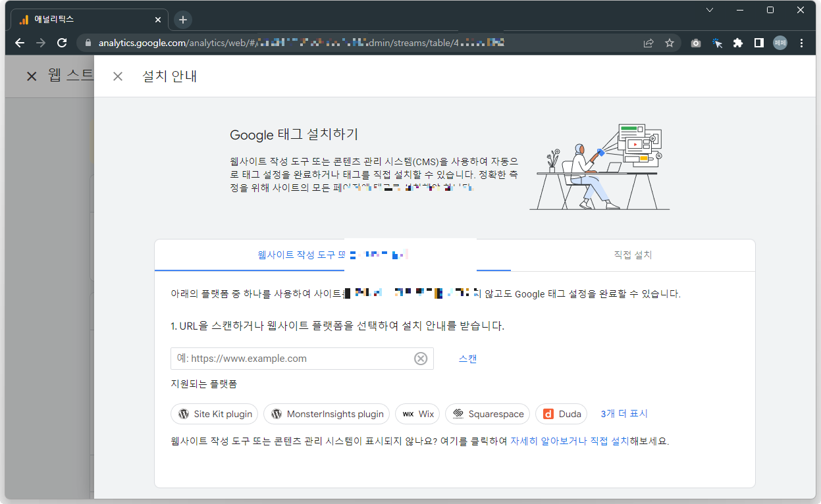Open the Chrome extensions puzzle icon
821x504 pixels.
pos(737,43)
